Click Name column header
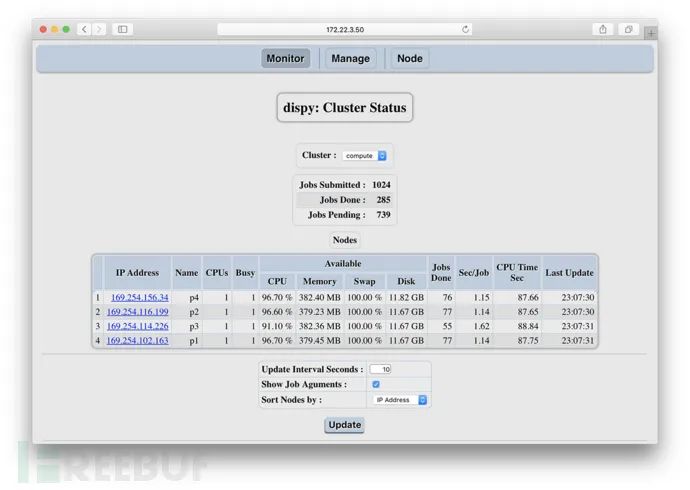 (x=187, y=273)
